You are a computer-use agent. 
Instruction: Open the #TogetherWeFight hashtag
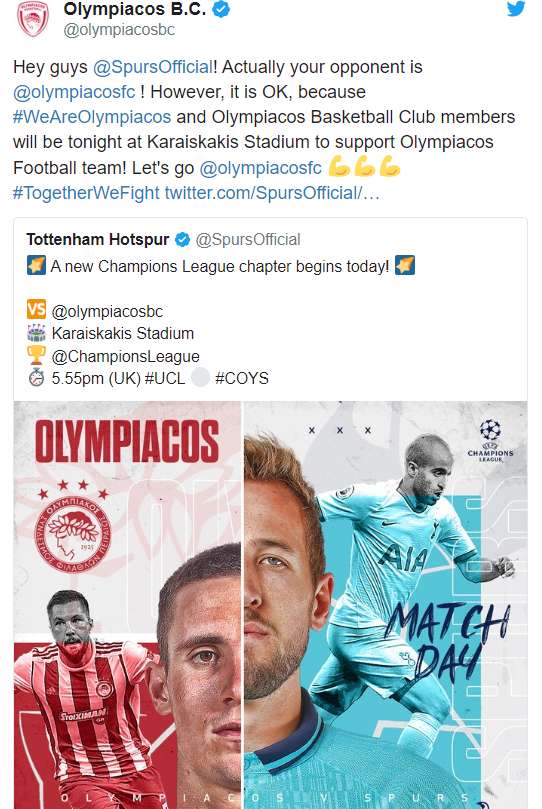(86, 193)
